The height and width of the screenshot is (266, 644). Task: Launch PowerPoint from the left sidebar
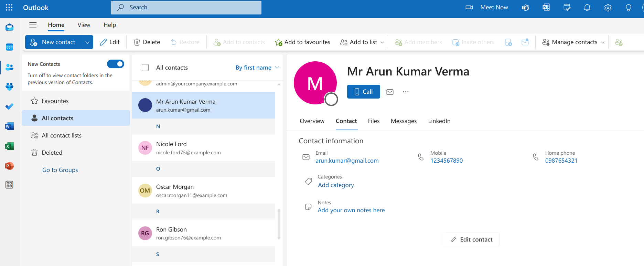(x=9, y=166)
